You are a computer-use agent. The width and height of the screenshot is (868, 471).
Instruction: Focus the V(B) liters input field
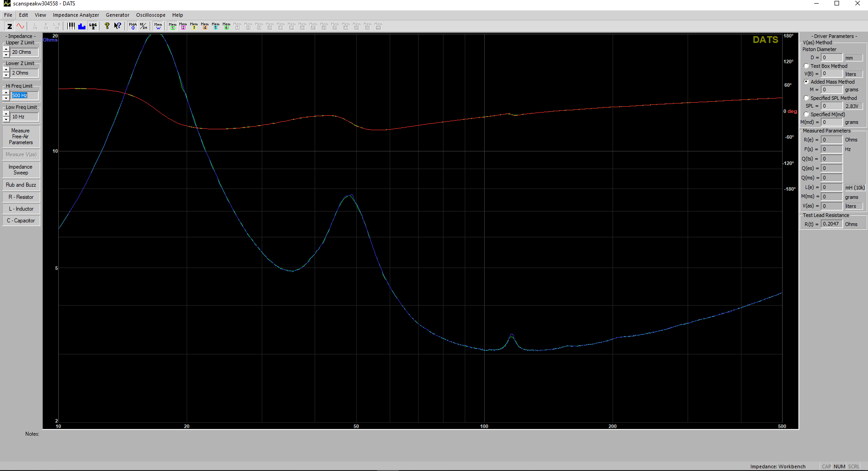tap(832, 74)
